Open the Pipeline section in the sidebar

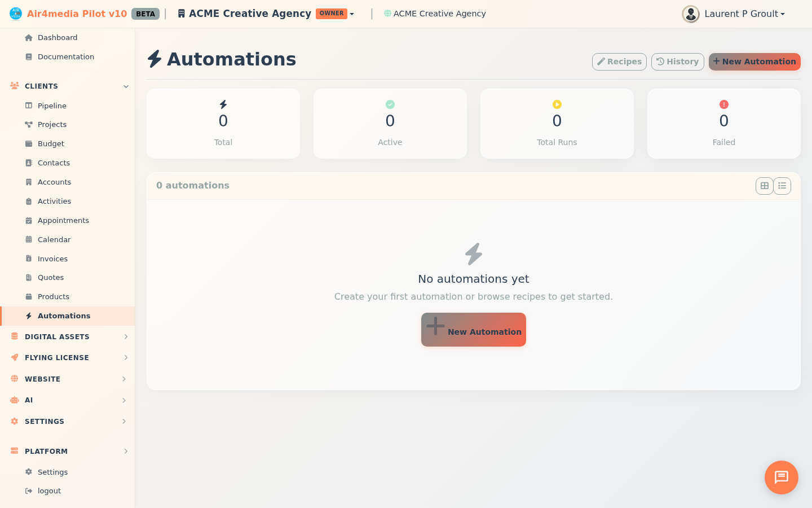(51, 106)
